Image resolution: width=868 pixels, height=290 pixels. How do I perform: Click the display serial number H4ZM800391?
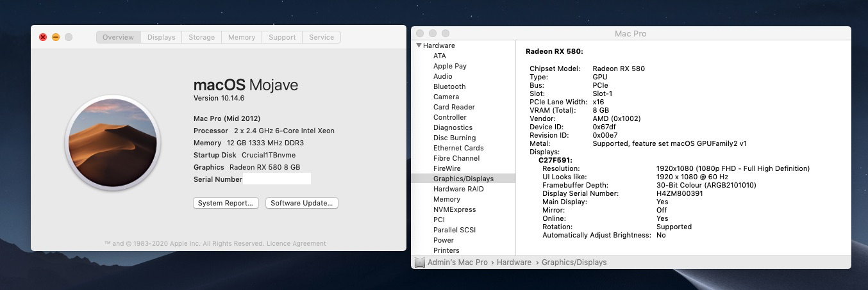click(x=680, y=193)
